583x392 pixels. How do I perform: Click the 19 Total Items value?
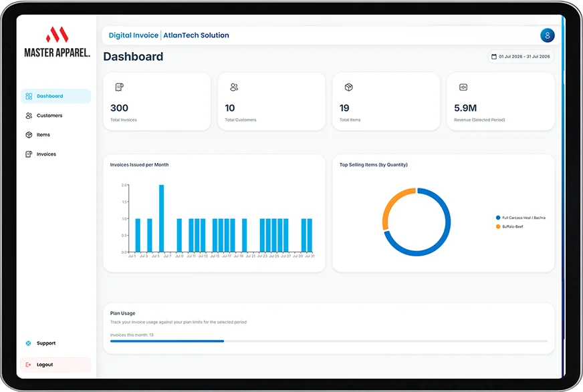tap(344, 108)
